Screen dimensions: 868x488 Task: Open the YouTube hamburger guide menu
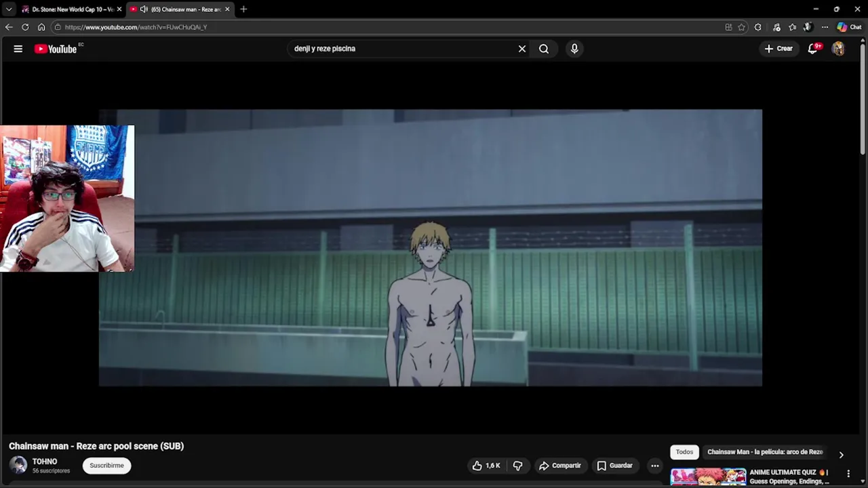(18, 49)
